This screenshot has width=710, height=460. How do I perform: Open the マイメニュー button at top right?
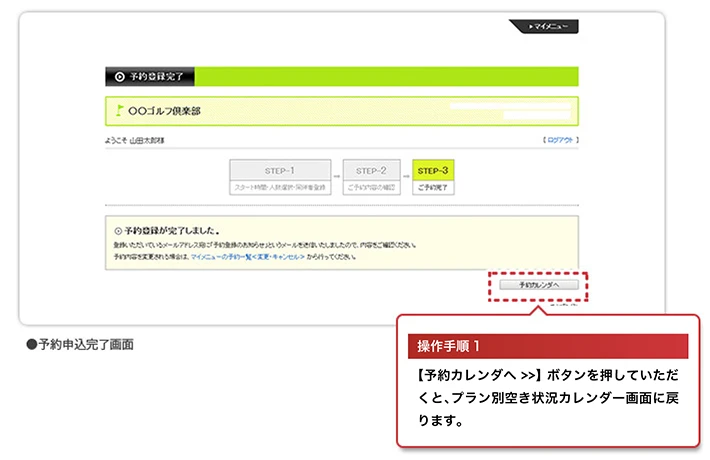[x=544, y=27]
